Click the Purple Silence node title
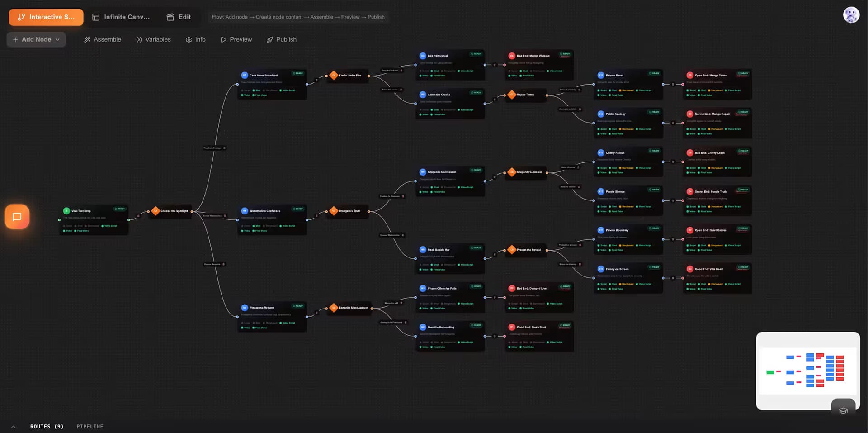 [x=615, y=192]
